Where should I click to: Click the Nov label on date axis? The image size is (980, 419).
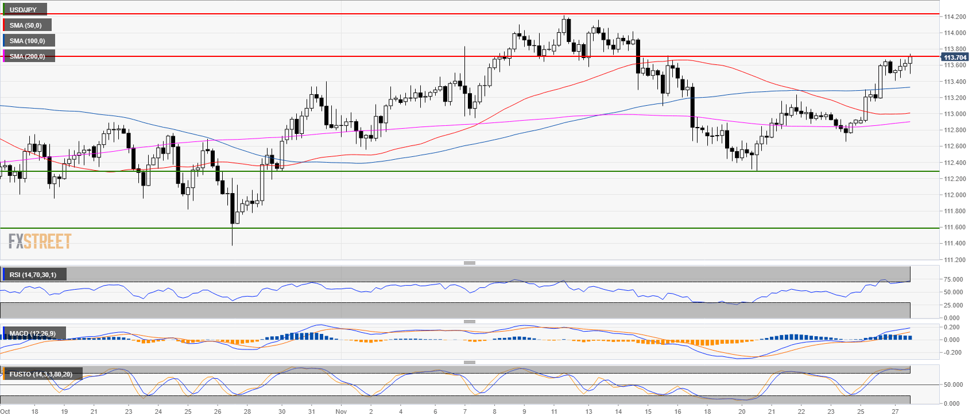pyautogui.click(x=341, y=412)
